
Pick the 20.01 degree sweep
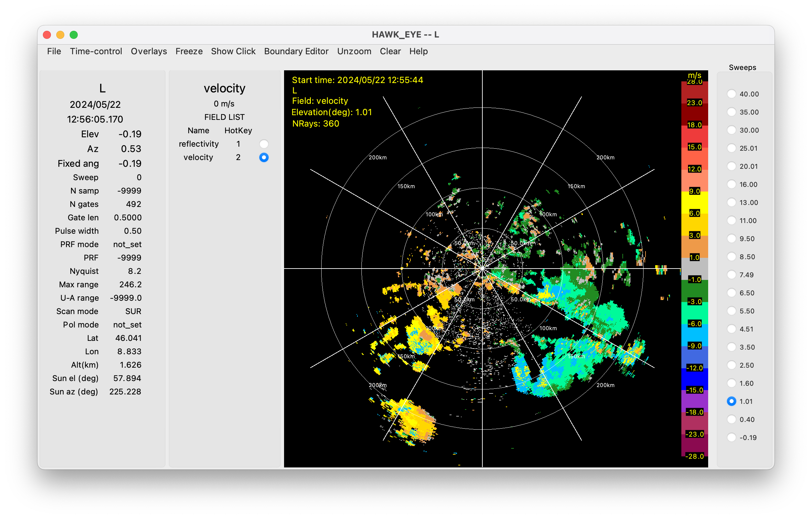coord(731,166)
